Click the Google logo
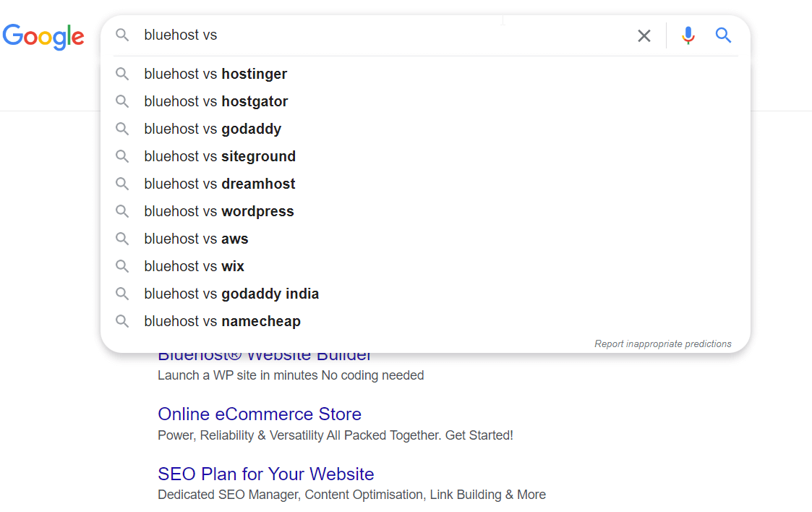The image size is (812, 512). point(43,36)
